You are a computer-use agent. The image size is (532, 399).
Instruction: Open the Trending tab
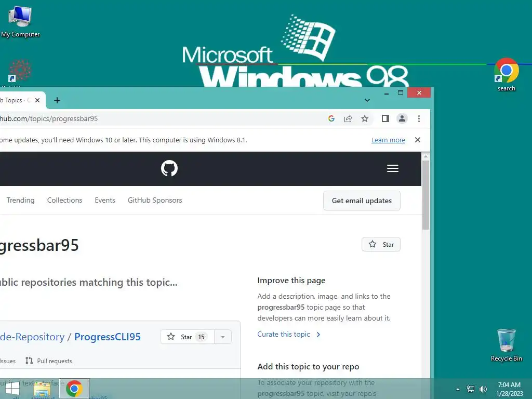[x=21, y=200]
